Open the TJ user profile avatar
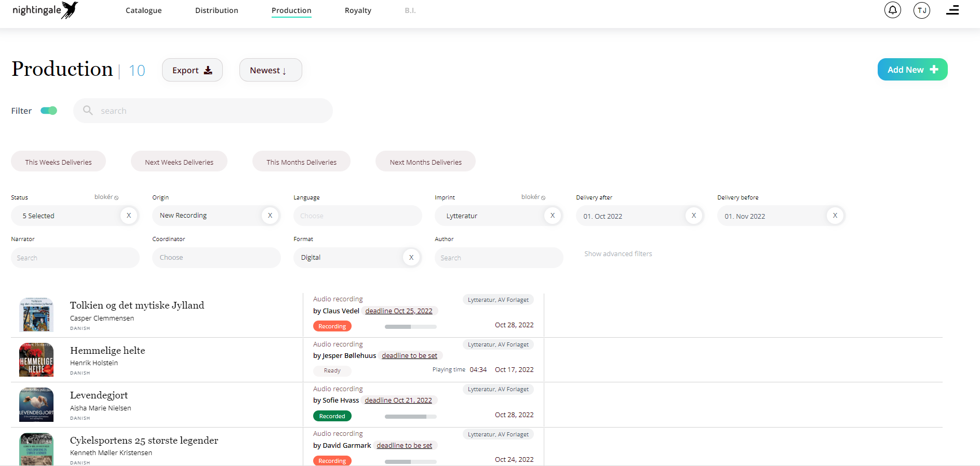The image size is (980, 466). 922,10
